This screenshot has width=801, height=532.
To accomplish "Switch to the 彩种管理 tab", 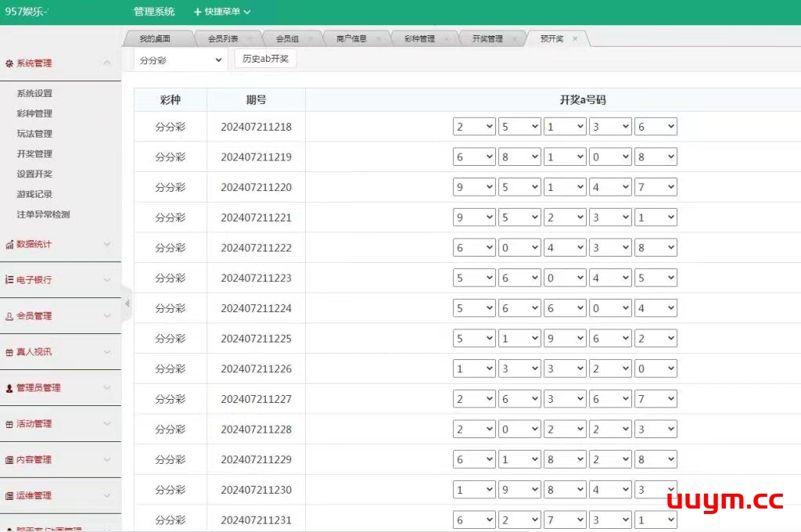I will (x=419, y=39).
